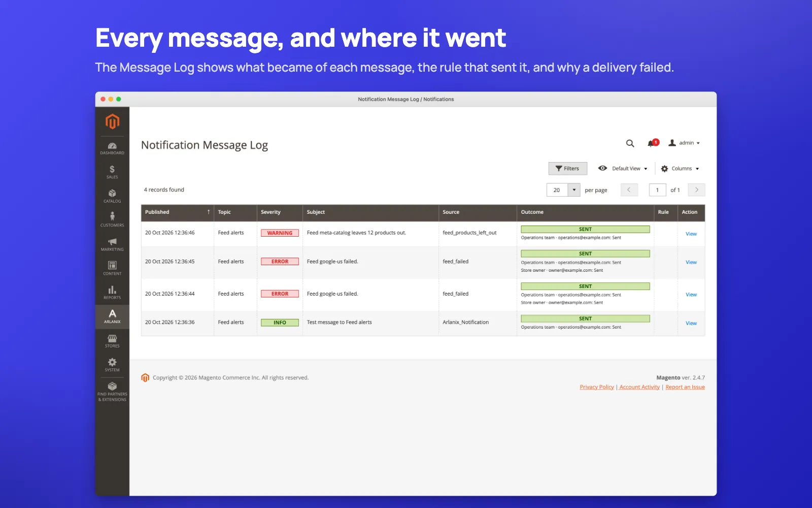Image resolution: width=812 pixels, height=508 pixels.
Task: Sort by the Source column header
Action: (x=478, y=212)
